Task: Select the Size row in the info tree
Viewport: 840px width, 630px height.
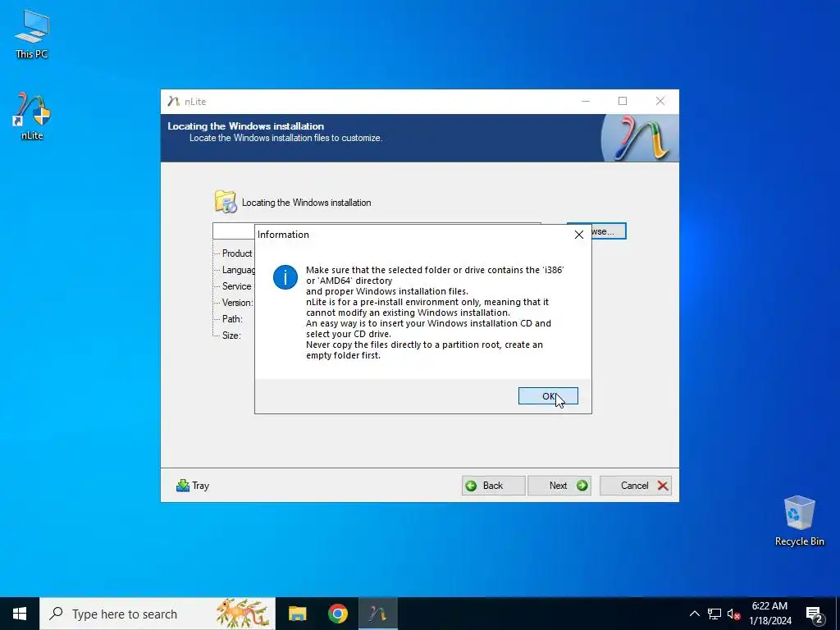Action: point(231,336)
